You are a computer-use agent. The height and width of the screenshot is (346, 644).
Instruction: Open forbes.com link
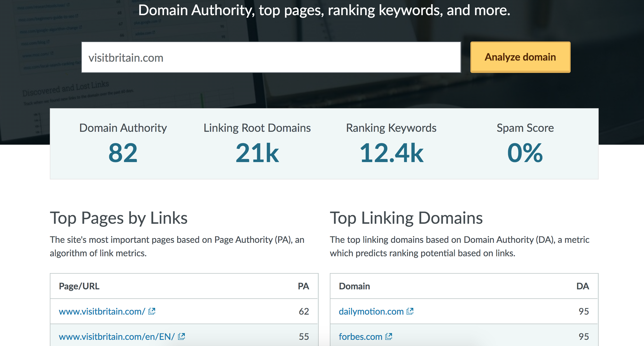coord(360,336)
